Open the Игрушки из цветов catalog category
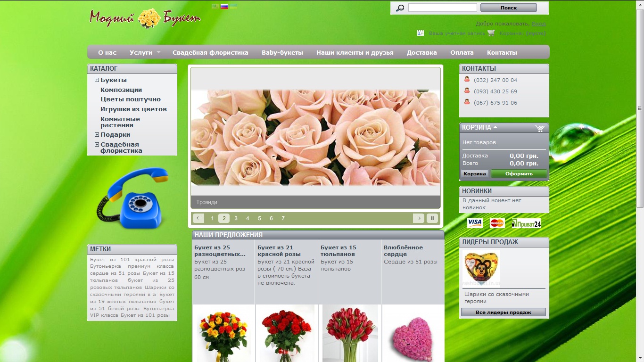The height and width of the screenshot is (362, 644). pos(133,109)
